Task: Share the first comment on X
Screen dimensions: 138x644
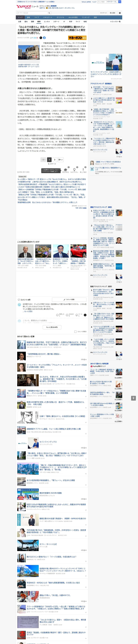Action: coord(85,315)
